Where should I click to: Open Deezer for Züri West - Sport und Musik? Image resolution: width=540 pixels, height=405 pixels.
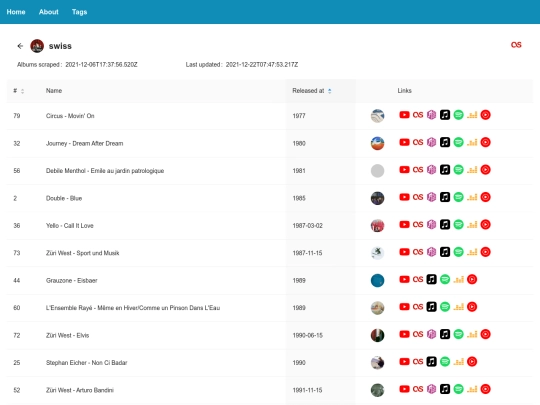point(472,252)
